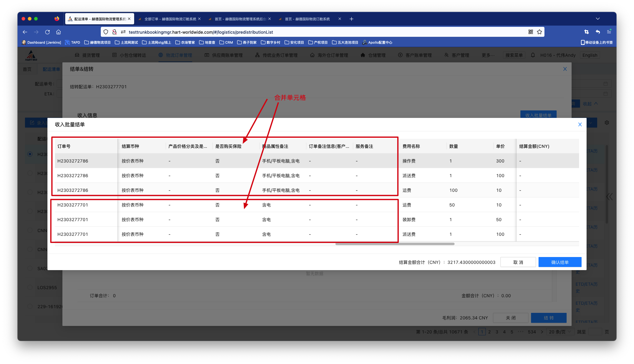This screenshot has height=364, width=634.
Task: Select the radio button for first H230 row
Action: click(30, 154)
